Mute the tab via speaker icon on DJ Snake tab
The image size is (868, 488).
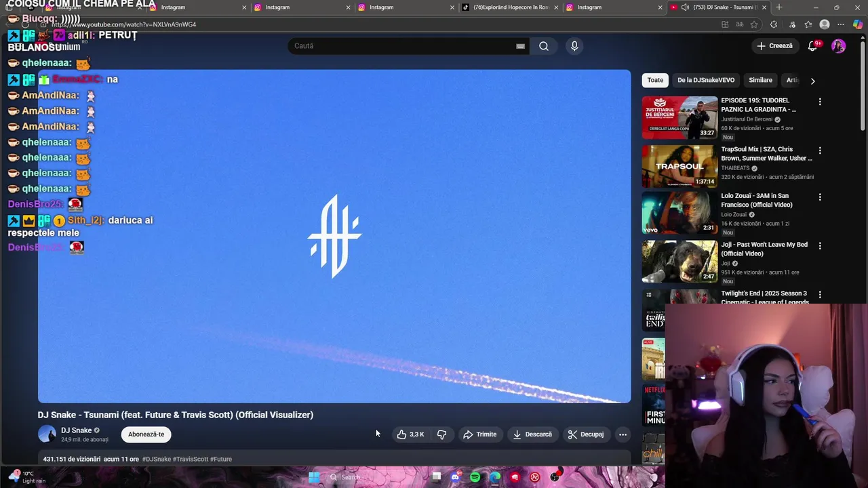click(x=685, y=7)
